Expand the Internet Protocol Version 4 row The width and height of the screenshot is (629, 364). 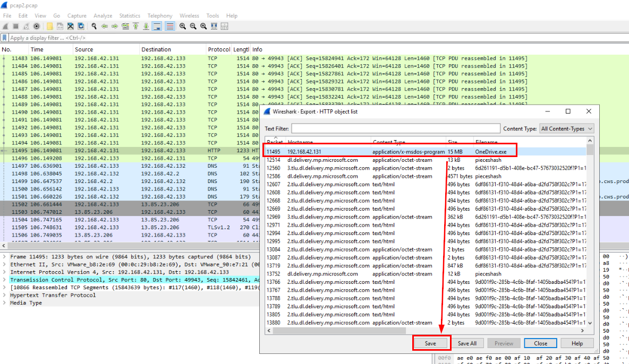pyautogui.click(x=5, y=272)
